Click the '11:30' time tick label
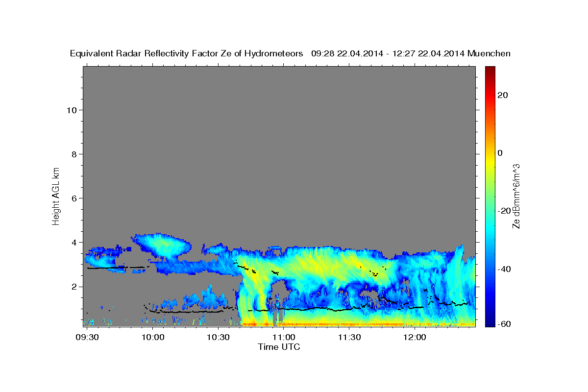 click(x=349, y=338)
